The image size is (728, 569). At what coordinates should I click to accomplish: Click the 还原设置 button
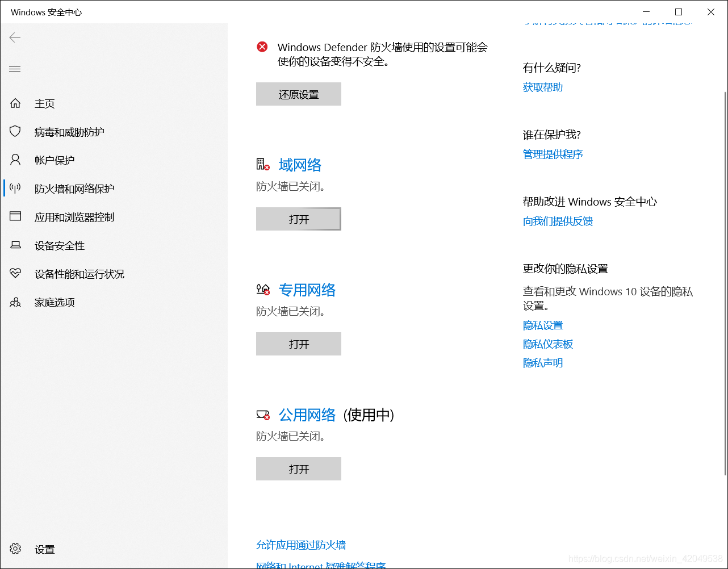click(299, 94)
